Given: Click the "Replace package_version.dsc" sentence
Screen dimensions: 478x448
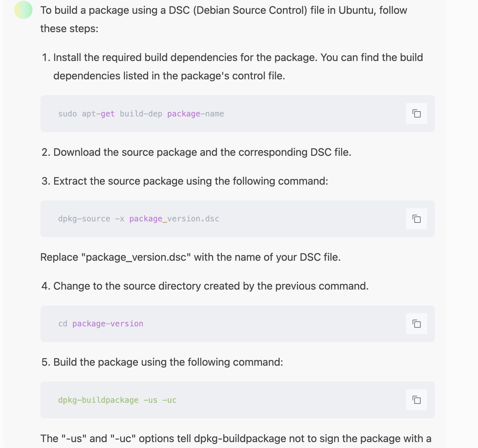Looking at the screenshot, I should (x=190, y=257).
